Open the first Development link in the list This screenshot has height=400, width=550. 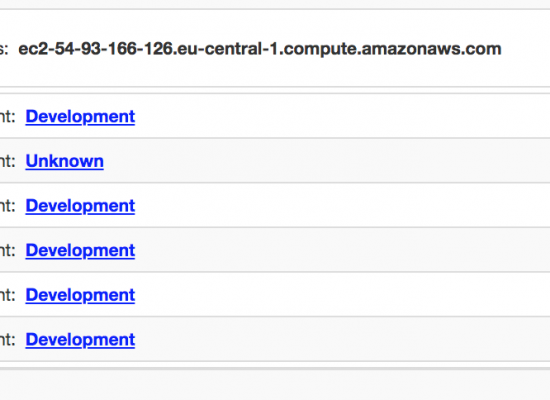pos(80,117)
